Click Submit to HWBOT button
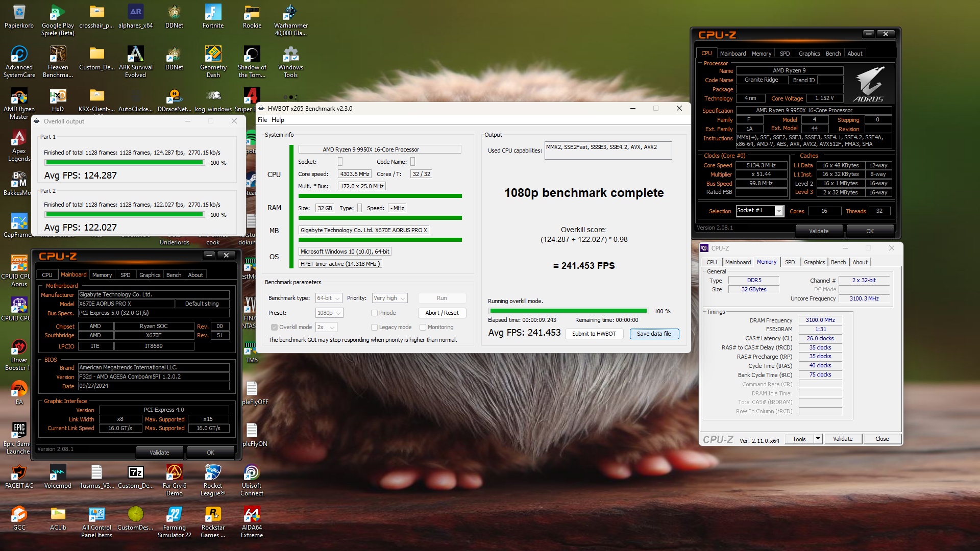This screenshot has height=551, width=980. point(594,334)
